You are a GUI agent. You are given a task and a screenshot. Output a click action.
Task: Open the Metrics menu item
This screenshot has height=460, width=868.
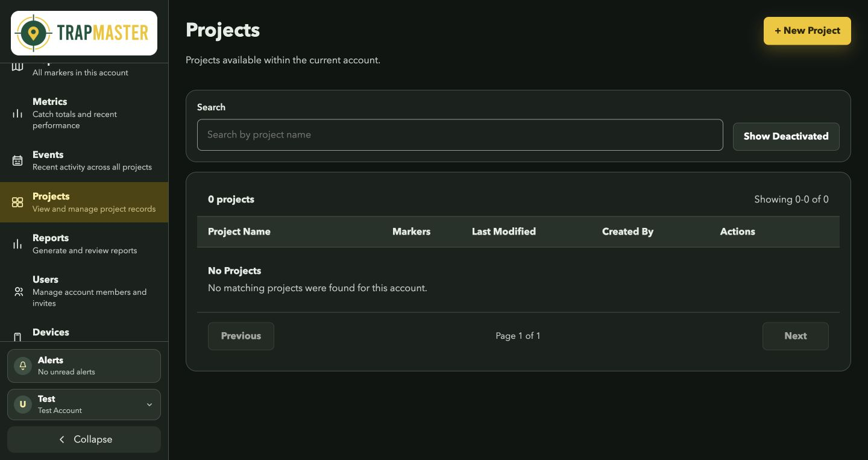tap(84, 113)
